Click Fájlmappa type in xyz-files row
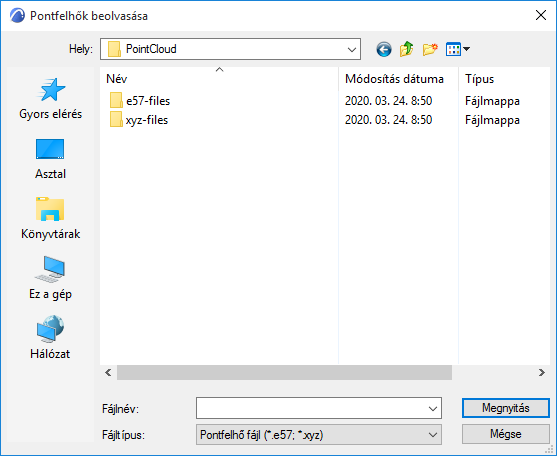 [x=492, y=120]
